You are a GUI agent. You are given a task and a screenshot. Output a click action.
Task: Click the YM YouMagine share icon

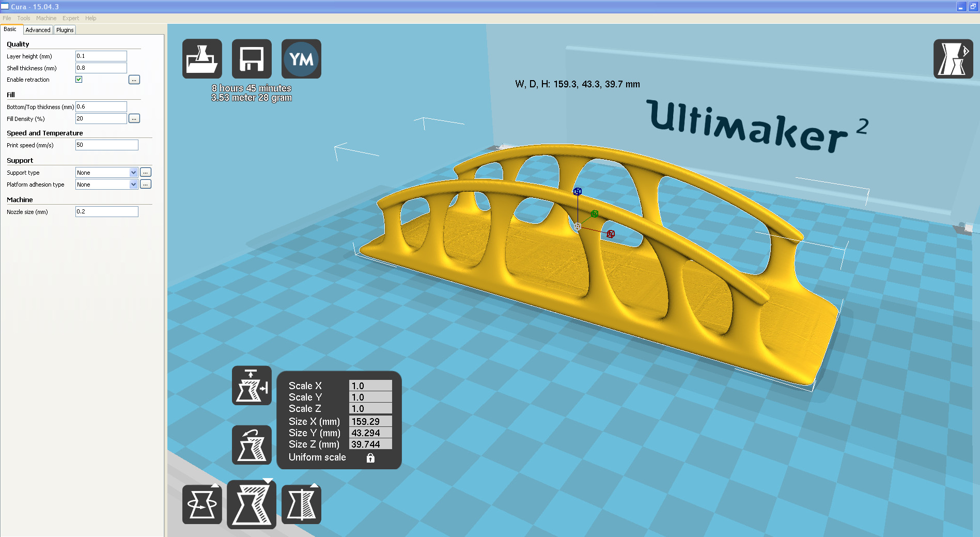(301, 59)
